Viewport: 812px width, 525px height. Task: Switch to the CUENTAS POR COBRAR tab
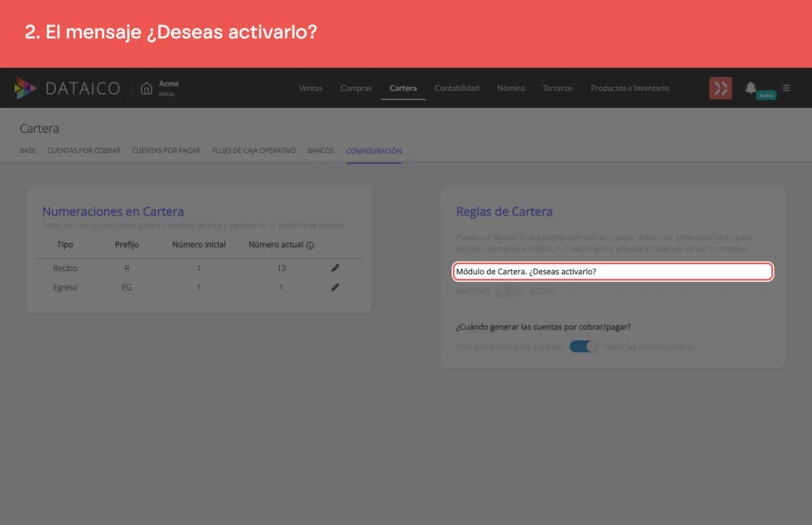84,151
